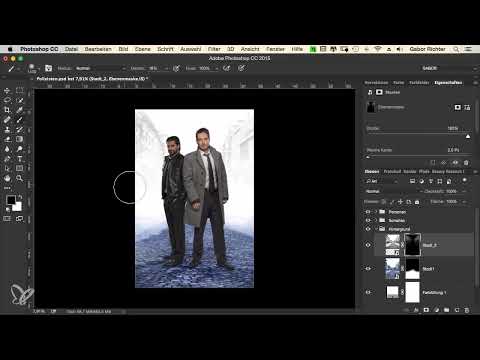Hide the Stadt_2 layer

pyautogui.click(x=368, y=245)
